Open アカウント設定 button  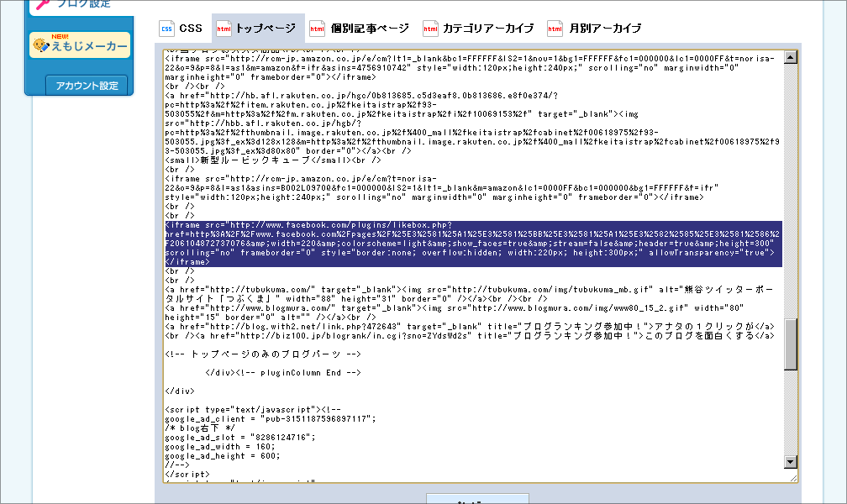pyautogui.click(x=87, y=86)
